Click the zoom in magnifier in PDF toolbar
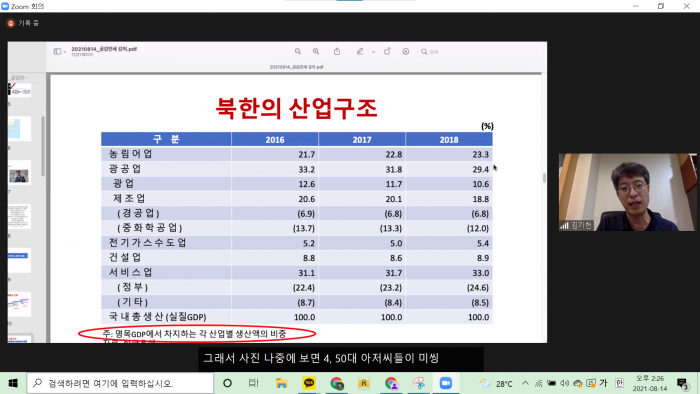 pyautogui.click(x=316, y=52)
